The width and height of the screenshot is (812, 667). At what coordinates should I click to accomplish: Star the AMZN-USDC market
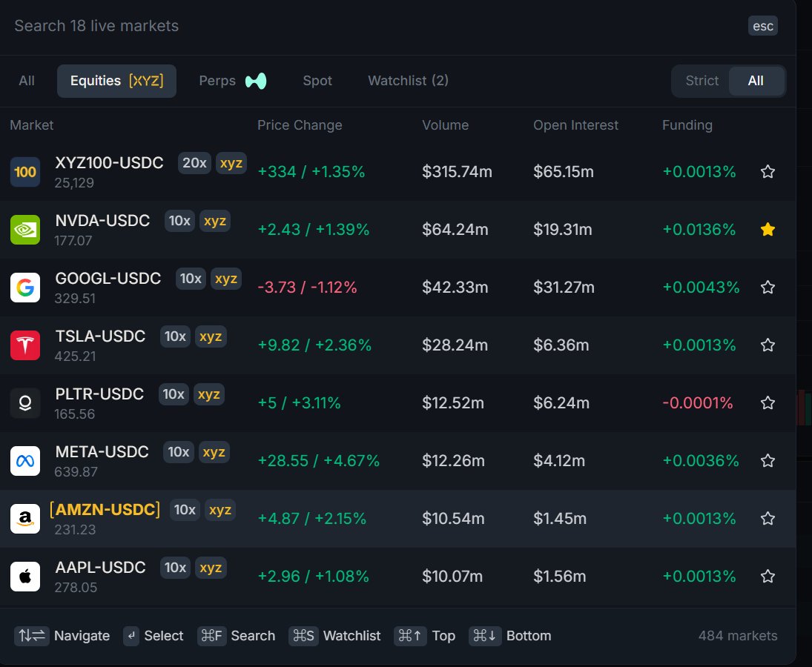[x=768, y=519]
